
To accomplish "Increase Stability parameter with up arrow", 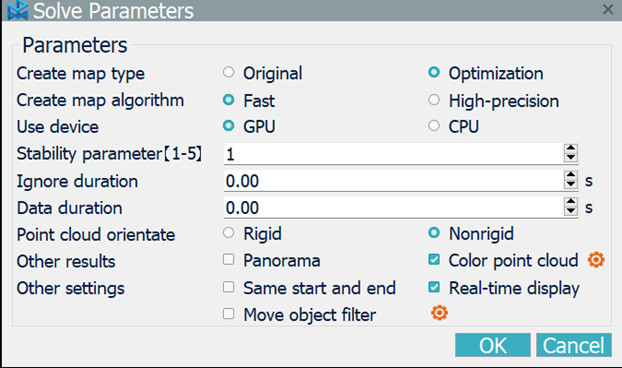I will (570, 148).
